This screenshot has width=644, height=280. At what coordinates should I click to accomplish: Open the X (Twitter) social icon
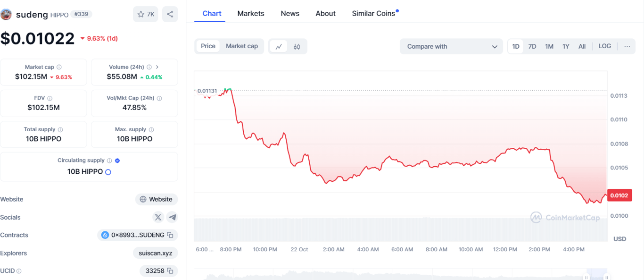(x=158, y=217)
